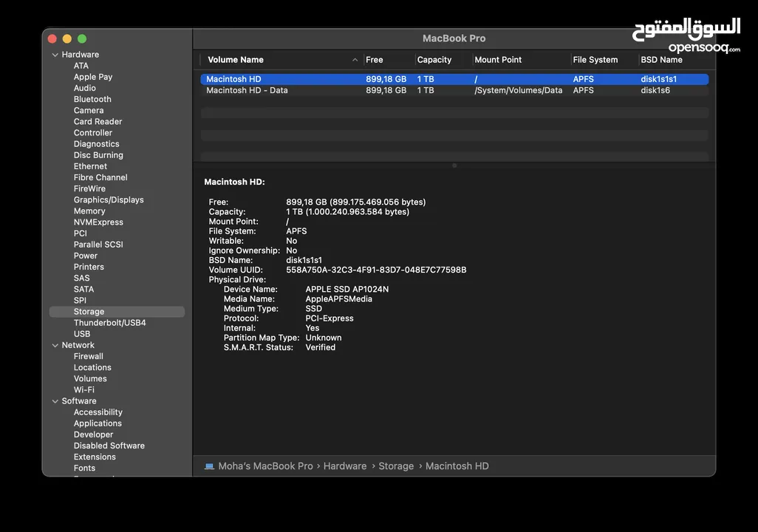
Task: Open Thunderbolt/USB4 entry
Action: [110, 323]
